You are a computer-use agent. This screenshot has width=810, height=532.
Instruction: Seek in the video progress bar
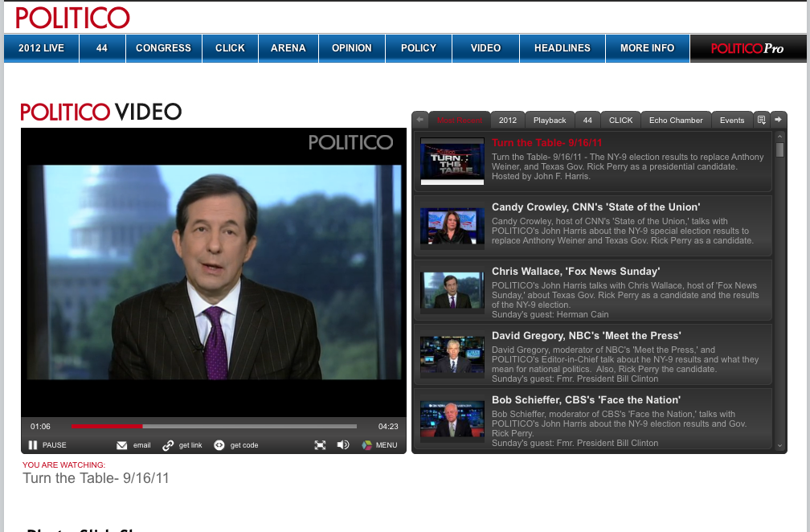click(x=214, y=426)
